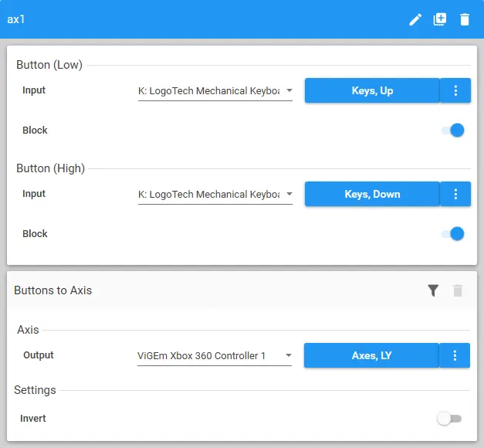Open more options next to Axes, LY
Screen dimensions: 484x448
click(x=455, y=355)
